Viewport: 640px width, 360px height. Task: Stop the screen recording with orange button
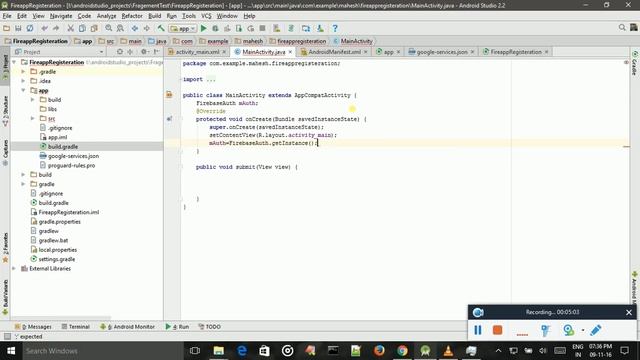497,330
